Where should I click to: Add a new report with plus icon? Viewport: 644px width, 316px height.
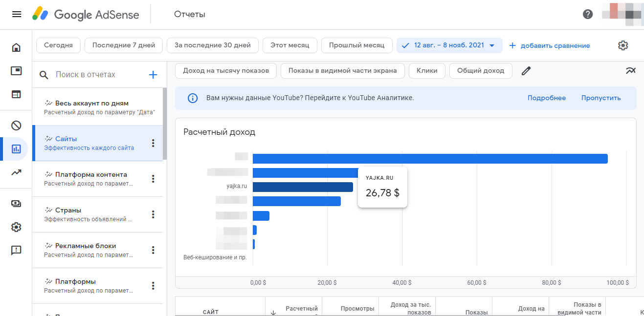153,75
